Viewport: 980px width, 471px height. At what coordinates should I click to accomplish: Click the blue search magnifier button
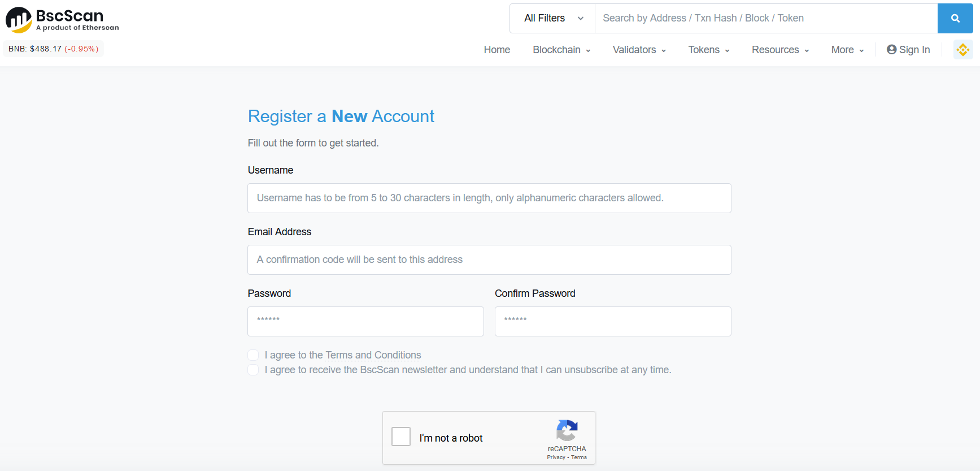[x=955, y=18]
